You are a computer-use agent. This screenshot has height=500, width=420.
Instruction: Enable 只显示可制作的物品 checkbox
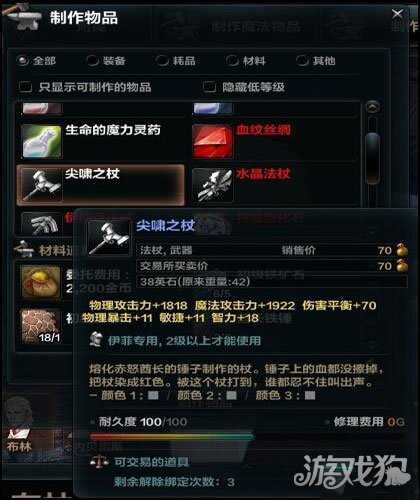point(25,87)
